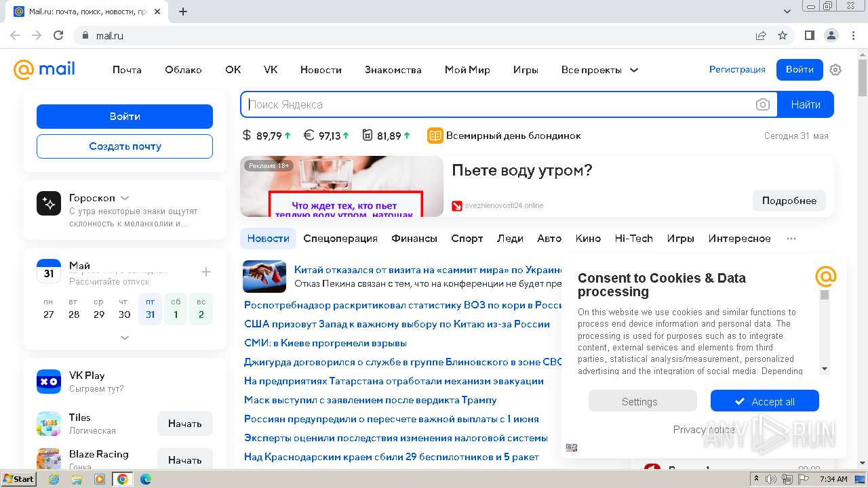Start the Blaze Racing game

click(x=185, y=460)
